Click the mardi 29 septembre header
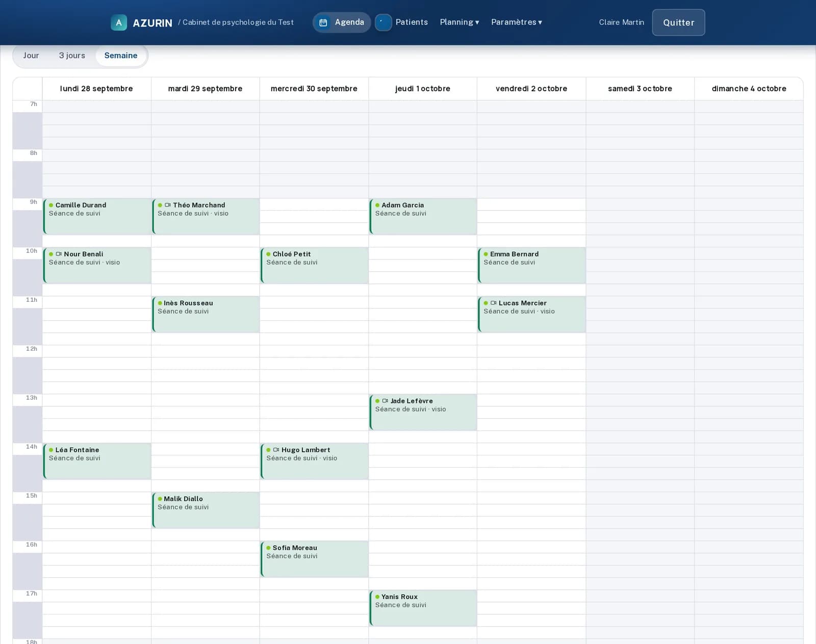The image size is (816, 644). tap(205, 89)
